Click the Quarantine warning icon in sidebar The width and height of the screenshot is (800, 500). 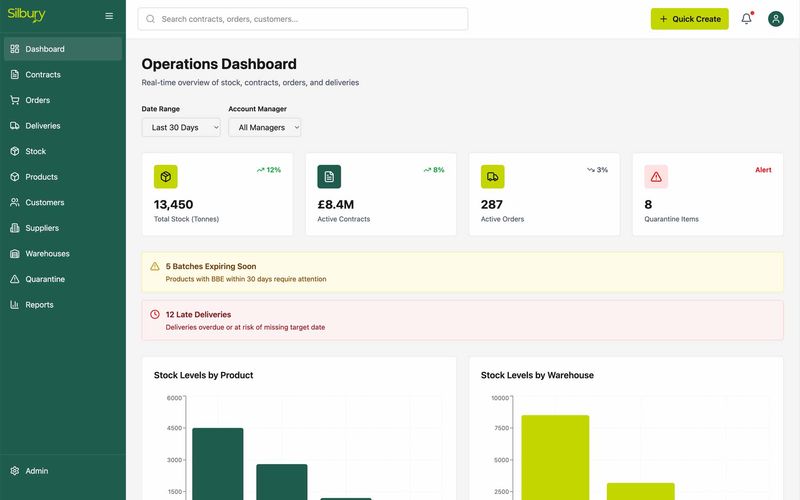15,279
